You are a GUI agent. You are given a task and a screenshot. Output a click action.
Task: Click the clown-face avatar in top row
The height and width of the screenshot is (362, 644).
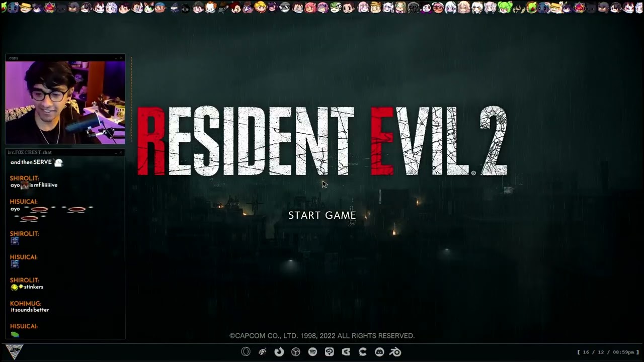[x=210, y=8]
